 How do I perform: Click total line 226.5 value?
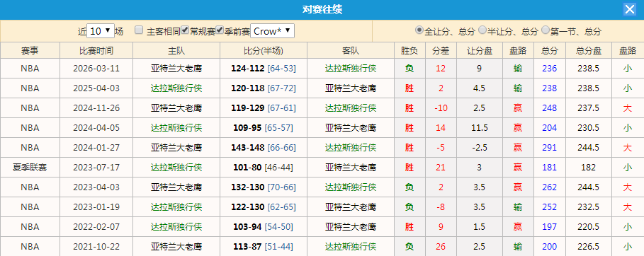click(x=588, y=247)
